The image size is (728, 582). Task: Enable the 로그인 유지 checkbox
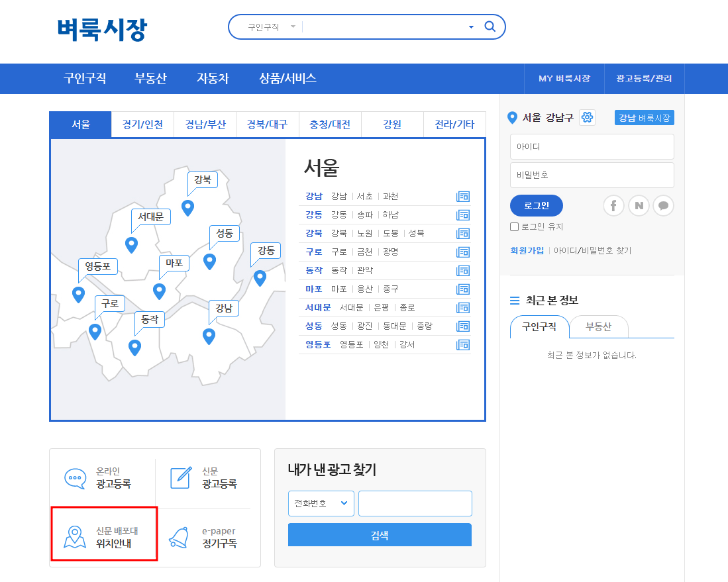[x=514, y=226]
